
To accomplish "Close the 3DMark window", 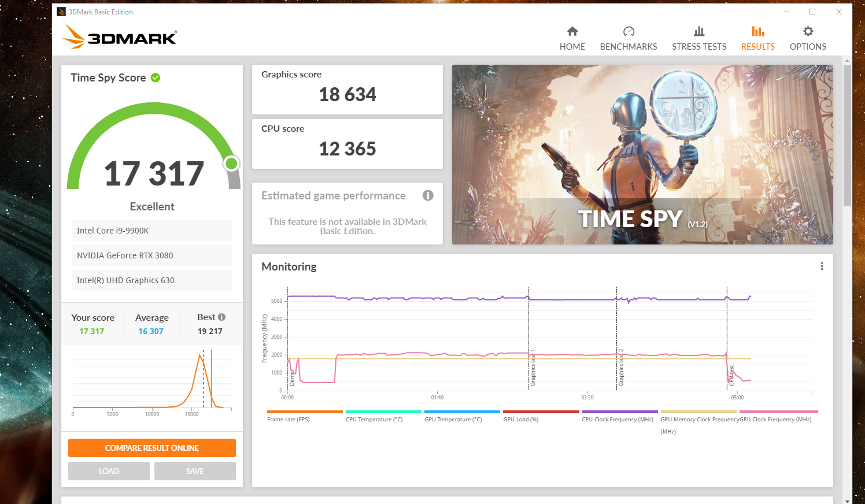I will point(839,12).
